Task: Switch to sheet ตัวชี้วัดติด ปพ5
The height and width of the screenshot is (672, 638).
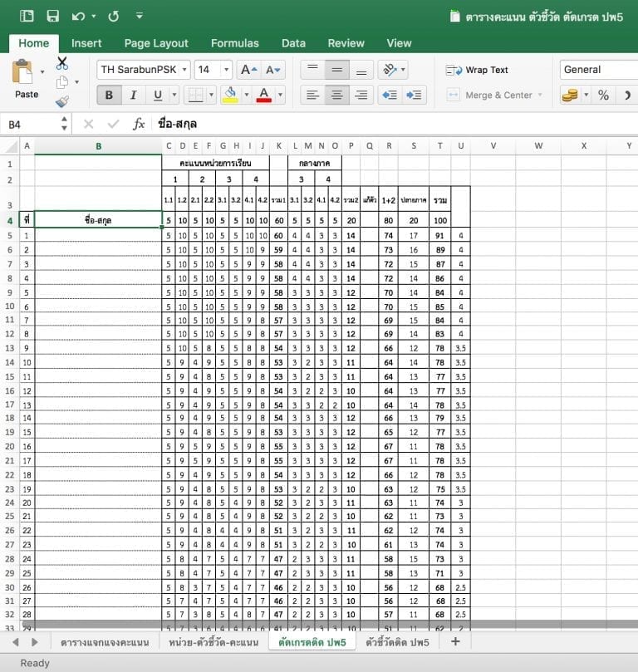Action: (398, 642)
